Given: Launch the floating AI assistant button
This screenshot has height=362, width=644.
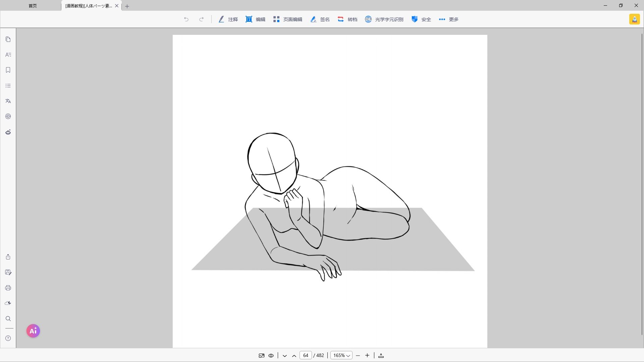Looking at the screenshot, I should (33, 331).
